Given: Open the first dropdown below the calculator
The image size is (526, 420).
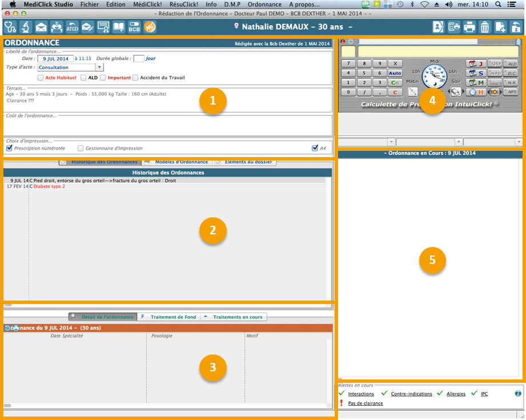Looking at the screenshot, I should tap(391, 141).
